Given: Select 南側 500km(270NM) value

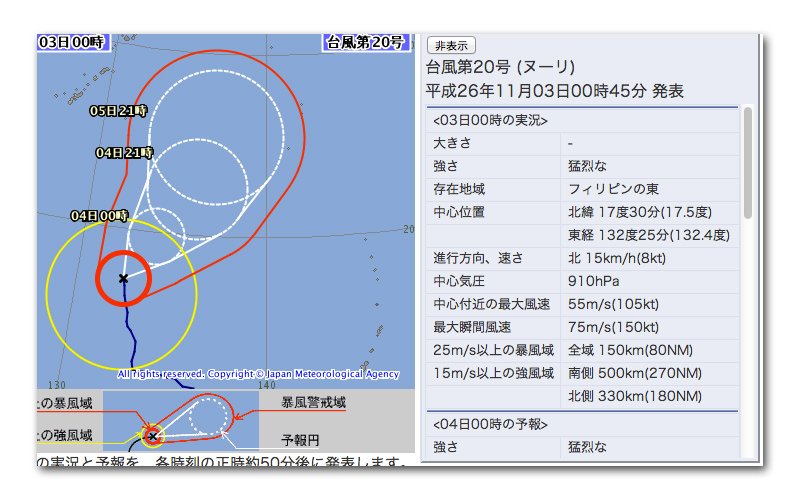Looking at the screenshot, I should [635, 373].
